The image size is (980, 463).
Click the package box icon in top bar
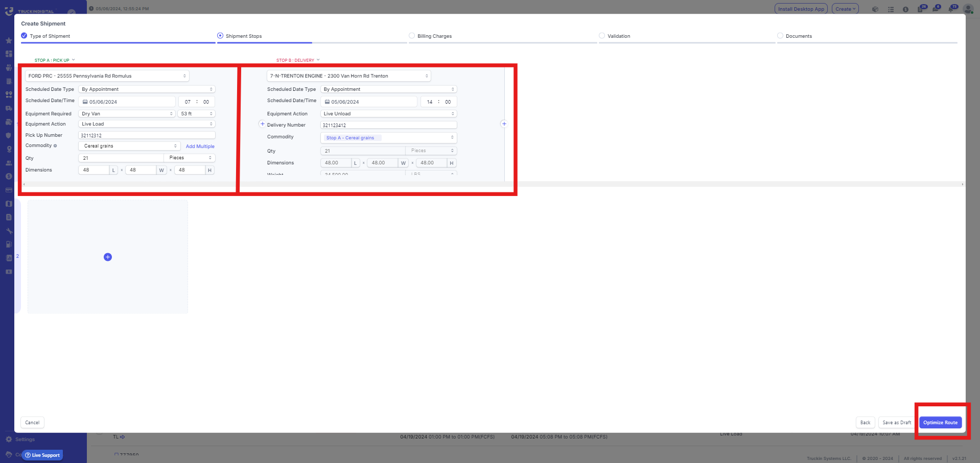875,9
